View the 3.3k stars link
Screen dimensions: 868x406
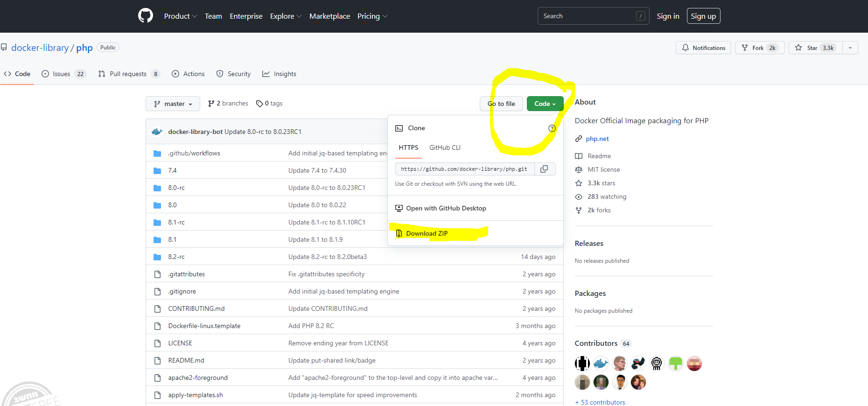click(x=601, y=183)
